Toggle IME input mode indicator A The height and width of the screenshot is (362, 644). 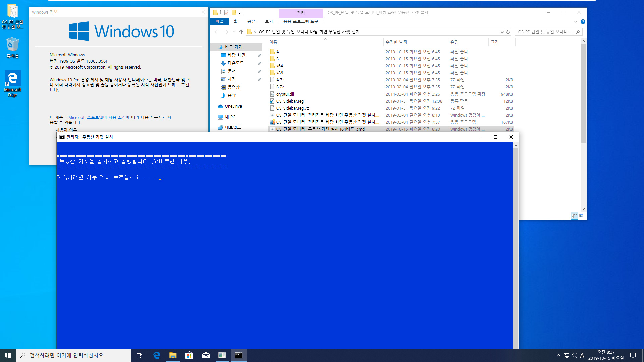[582, 355]
